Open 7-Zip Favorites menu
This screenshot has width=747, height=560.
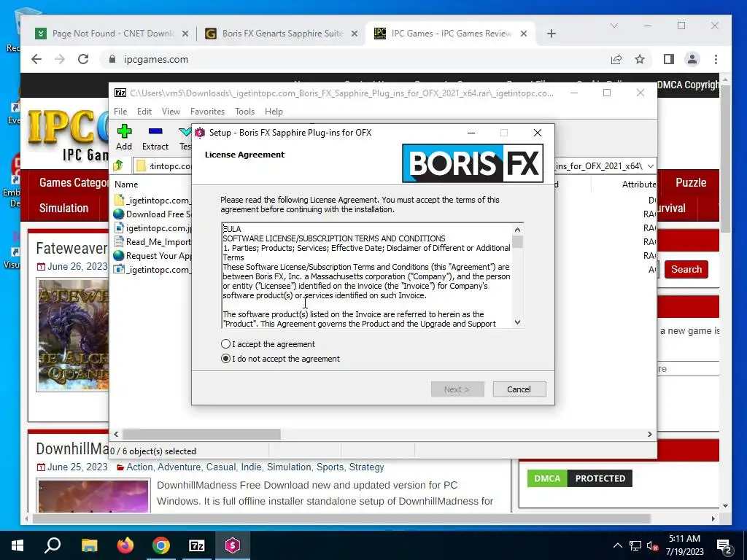pyautogui.click(x=207, y=112)
